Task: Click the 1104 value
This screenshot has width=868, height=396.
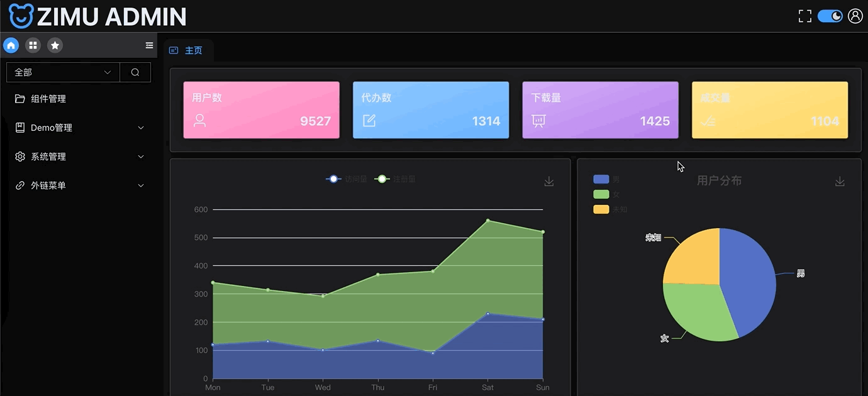Action: pyautogui.click(x=825, y=121)
